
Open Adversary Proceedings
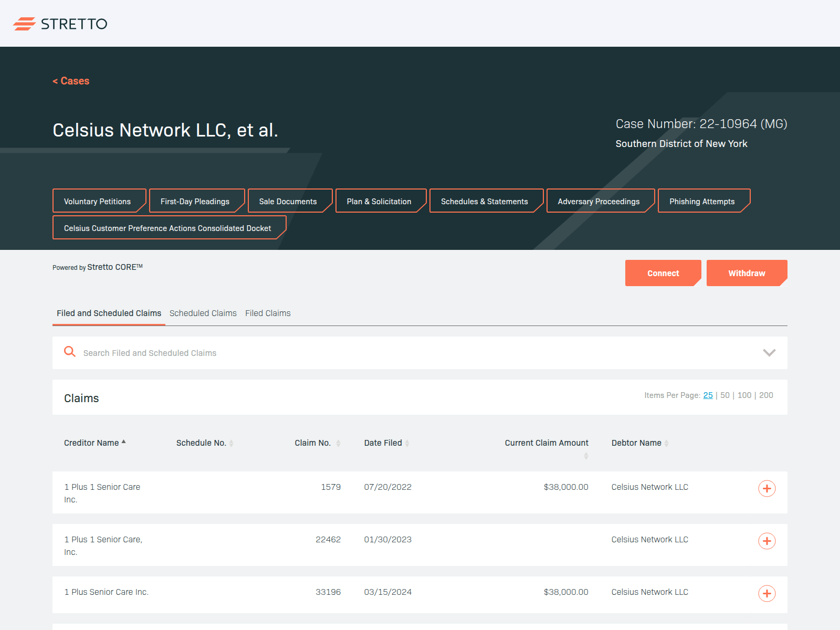click(x=601, y=201)
